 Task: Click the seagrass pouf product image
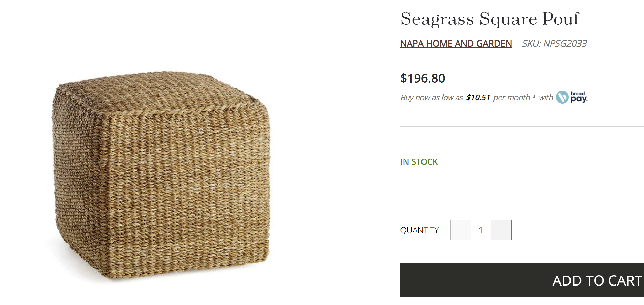tap(161, 177)
